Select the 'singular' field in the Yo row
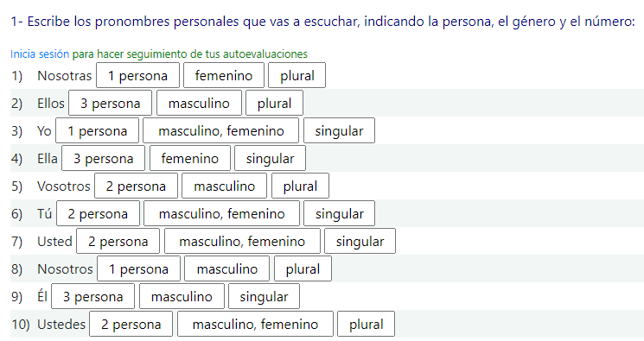 click(x=339, y=130)
